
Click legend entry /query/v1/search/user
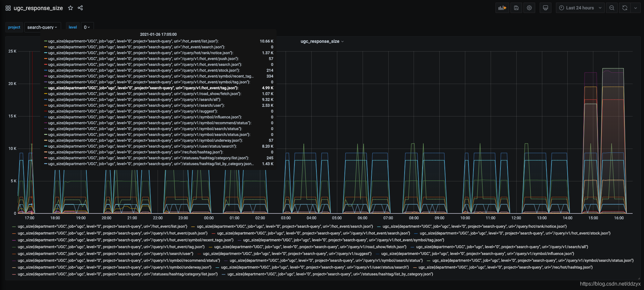coord(106,254)
